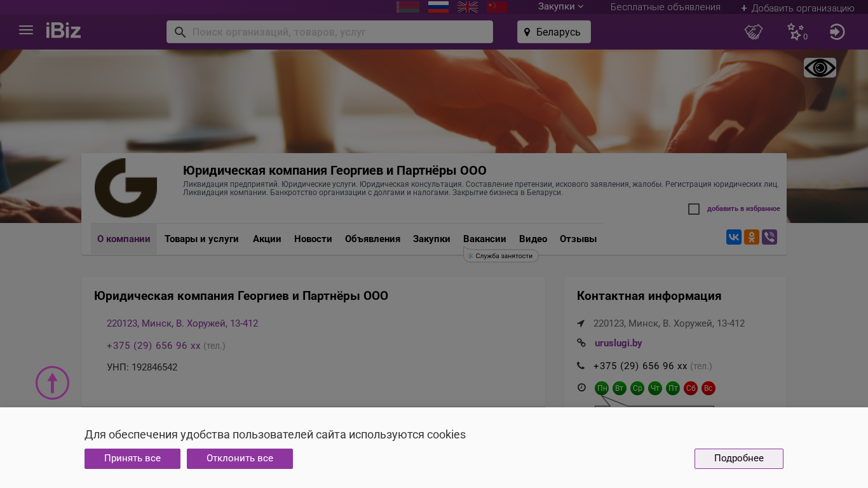Toggle accessibility eye icon

[x=820, y=68]
